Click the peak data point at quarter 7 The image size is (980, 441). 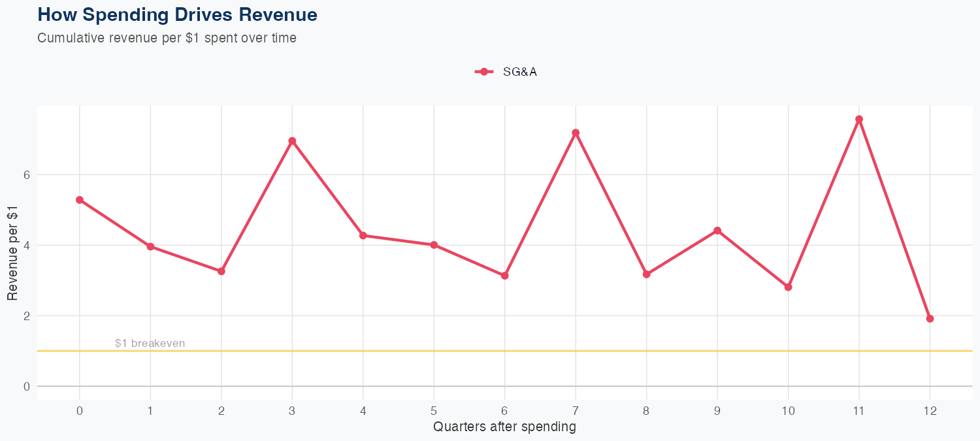point(576,133)
